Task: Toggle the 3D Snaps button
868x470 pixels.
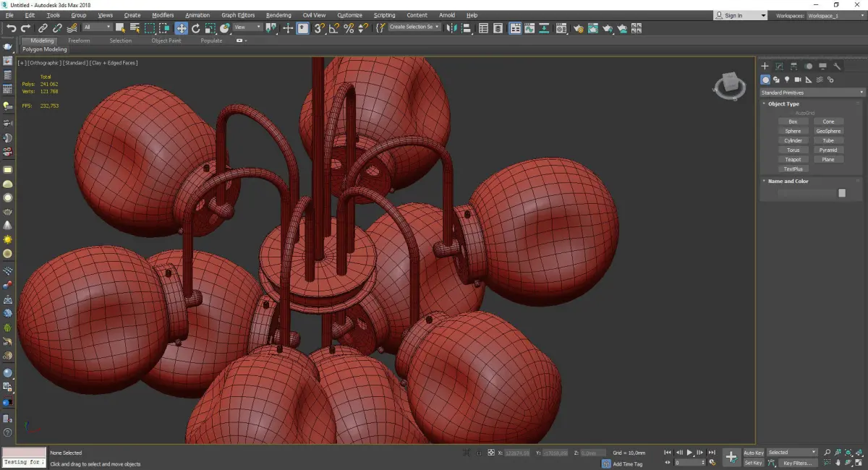Action: click(x=319, y=28)
